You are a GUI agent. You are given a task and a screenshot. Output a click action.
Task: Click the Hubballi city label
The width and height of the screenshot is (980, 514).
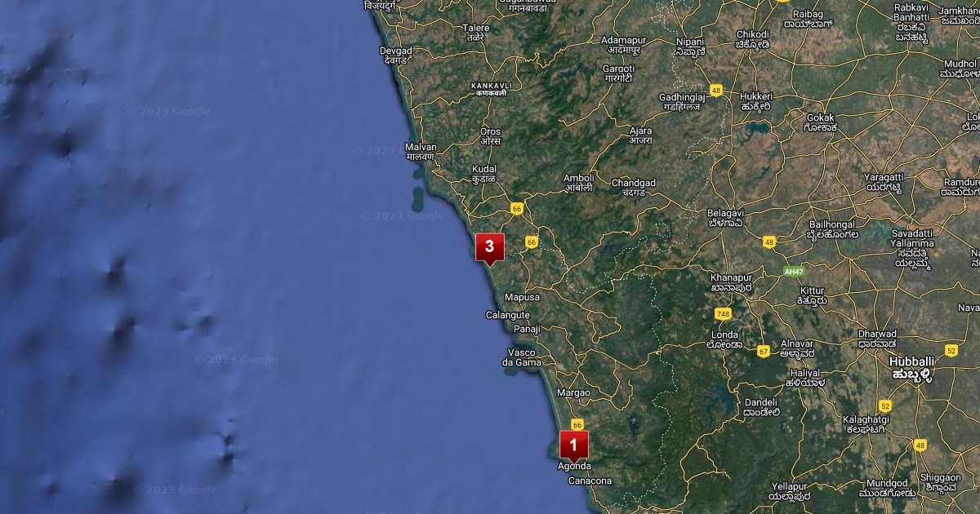tap(911, 367)
